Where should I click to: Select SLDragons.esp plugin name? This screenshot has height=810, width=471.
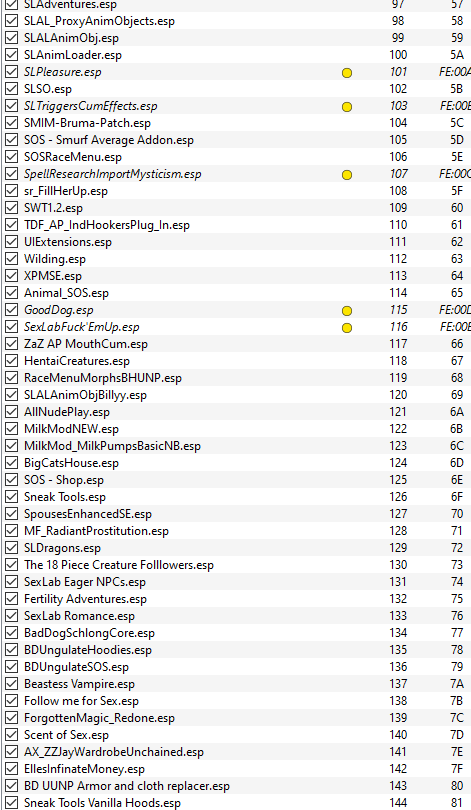(62, 548)
